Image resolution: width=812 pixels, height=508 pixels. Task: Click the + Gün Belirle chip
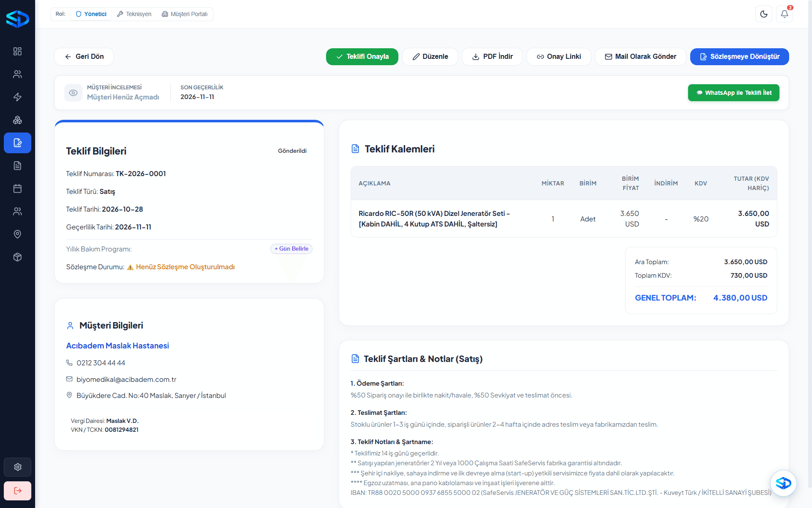point(291,249)
